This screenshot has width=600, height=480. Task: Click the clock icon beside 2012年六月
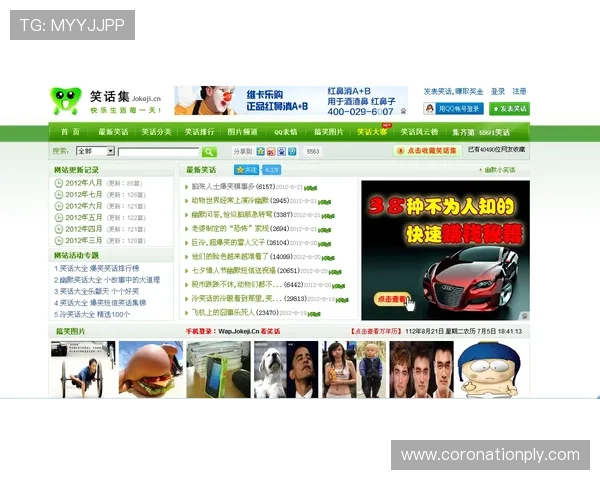pos(59,206)
